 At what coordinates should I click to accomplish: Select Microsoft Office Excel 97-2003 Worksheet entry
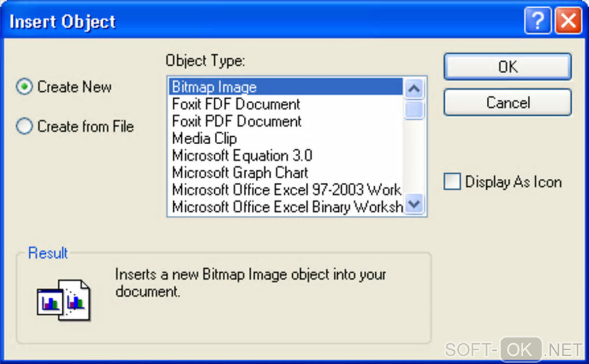pos(285,190)
